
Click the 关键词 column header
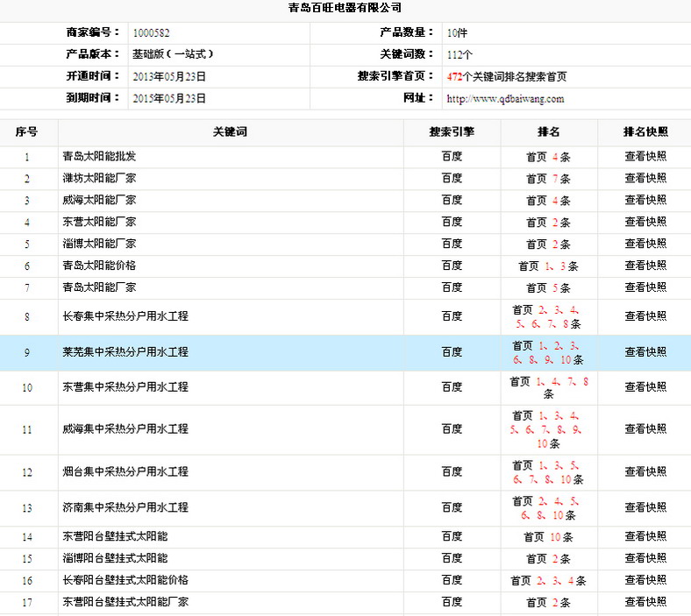pos(231,132)
